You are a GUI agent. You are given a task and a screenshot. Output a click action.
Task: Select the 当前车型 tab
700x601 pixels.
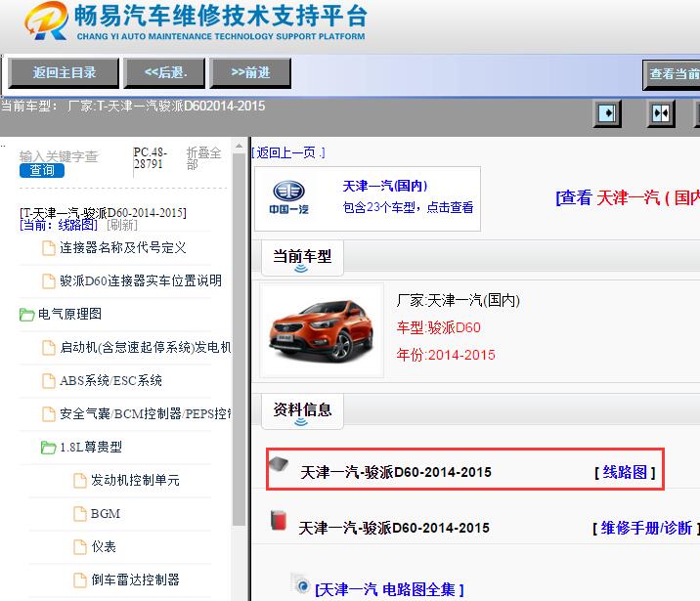302,258
